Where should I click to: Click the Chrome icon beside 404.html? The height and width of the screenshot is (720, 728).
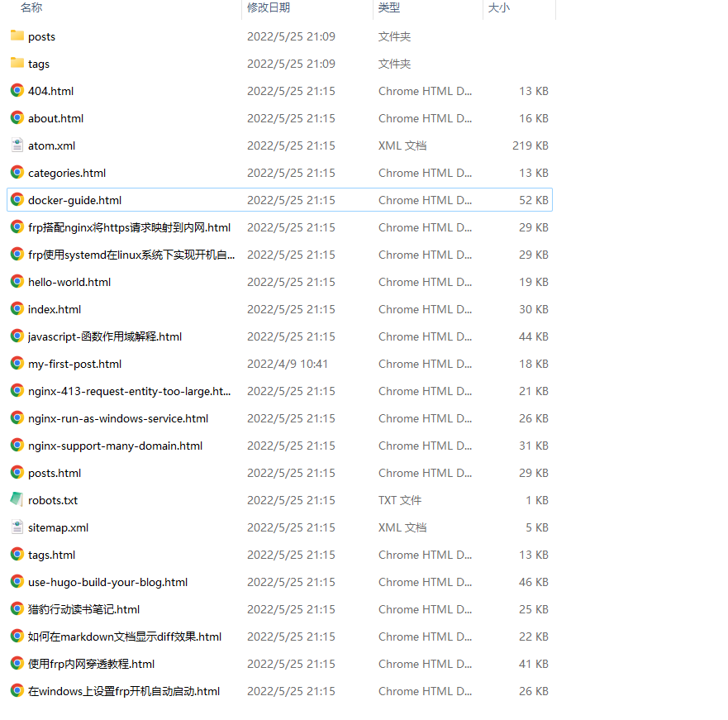click(17, 91)
